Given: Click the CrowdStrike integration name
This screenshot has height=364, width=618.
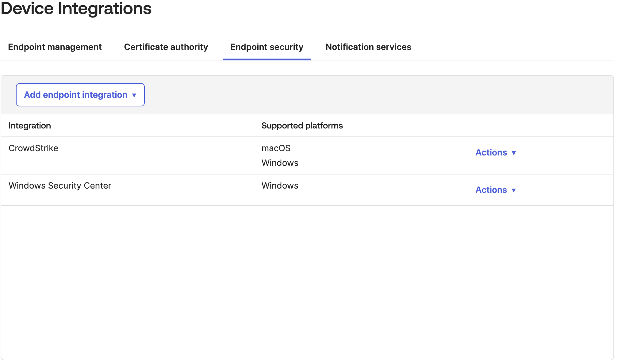Looking at the screenshot, I should point(33,148).
